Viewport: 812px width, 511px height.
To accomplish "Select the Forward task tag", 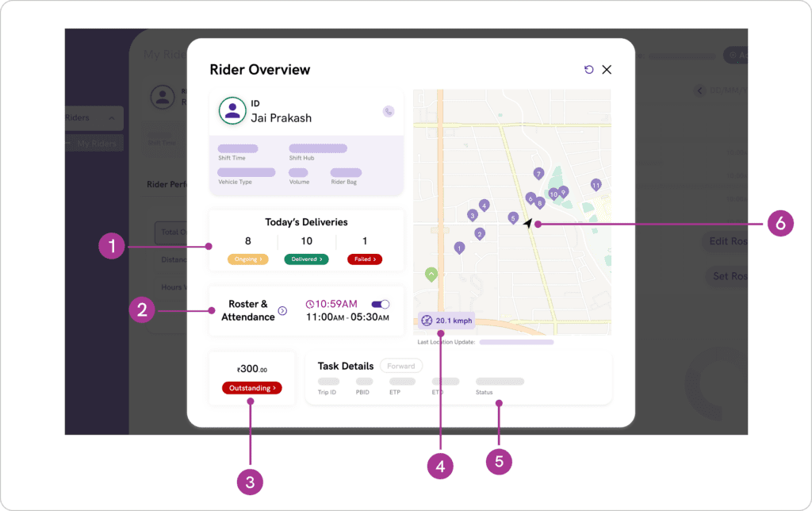I will 401,366.
